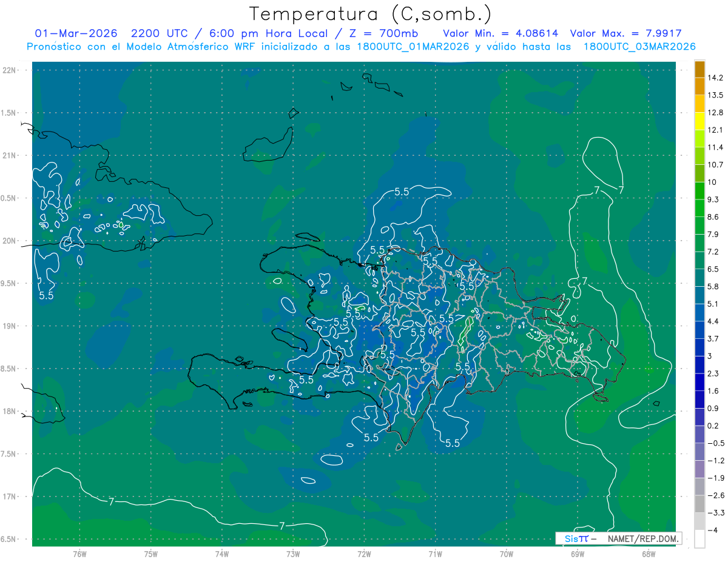The width and height of the screenshot is (728, 562).
Task: Click the '12.8' colorbar label
Action: pos(716,113)
